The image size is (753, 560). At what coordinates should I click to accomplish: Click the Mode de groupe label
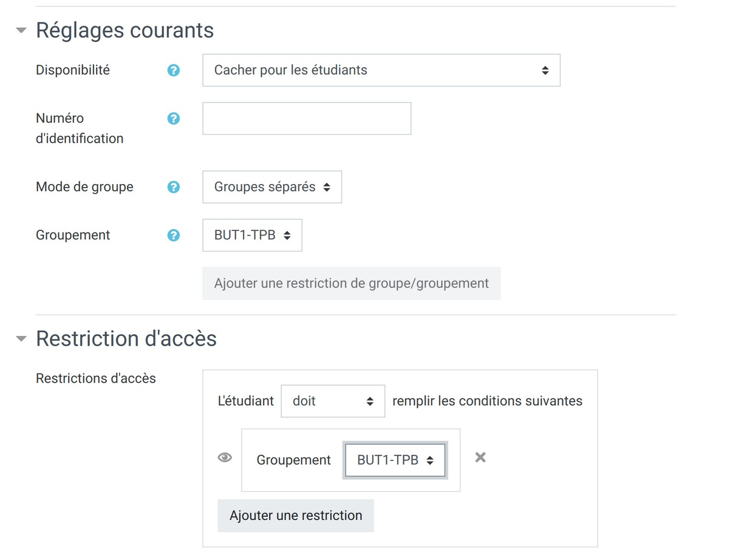point(84,187)
